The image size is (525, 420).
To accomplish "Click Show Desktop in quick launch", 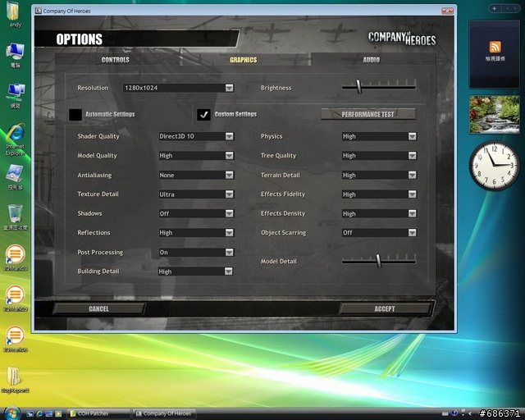I will [30, 414].
